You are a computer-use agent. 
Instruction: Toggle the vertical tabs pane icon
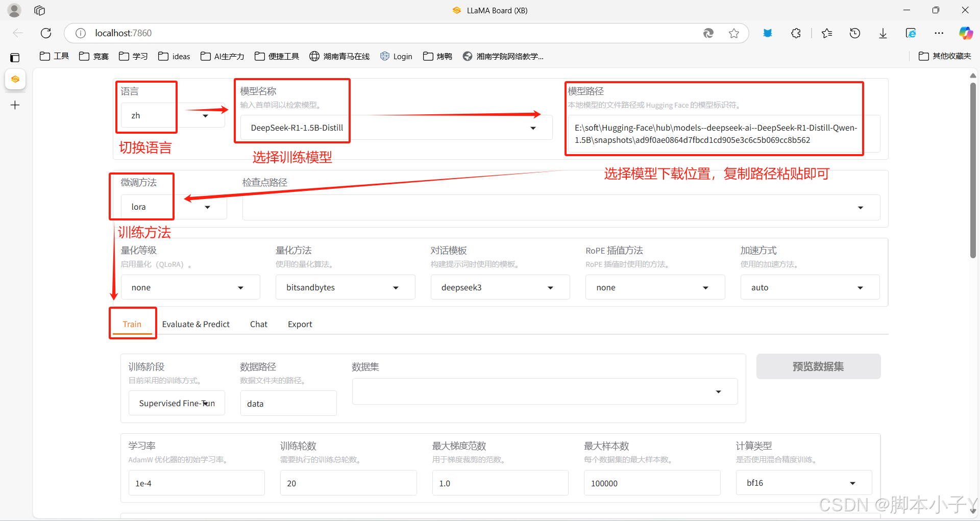point(15,58)
